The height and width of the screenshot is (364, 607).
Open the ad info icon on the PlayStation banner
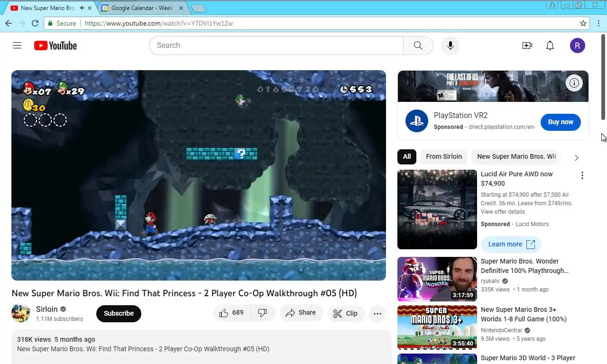[574, 83]
